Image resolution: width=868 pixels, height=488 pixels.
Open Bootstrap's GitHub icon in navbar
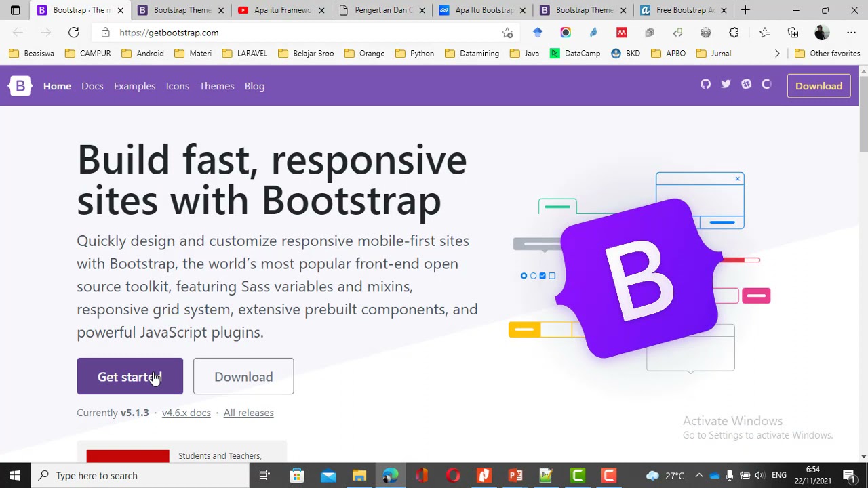[x=706, y=85]
